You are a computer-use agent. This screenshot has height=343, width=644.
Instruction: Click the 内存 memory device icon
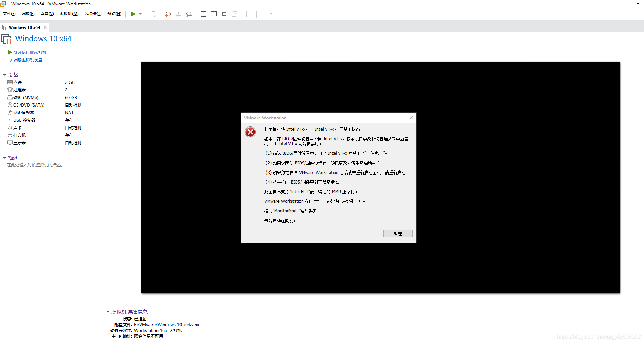(10, 82)
